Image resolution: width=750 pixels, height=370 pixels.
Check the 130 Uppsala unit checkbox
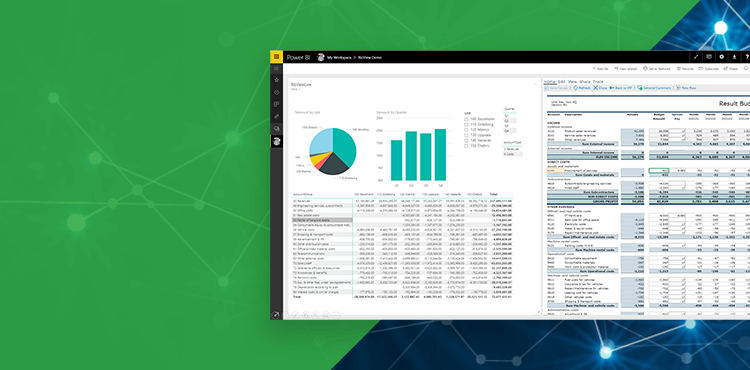pyautogui.click(x=466, y=135)
